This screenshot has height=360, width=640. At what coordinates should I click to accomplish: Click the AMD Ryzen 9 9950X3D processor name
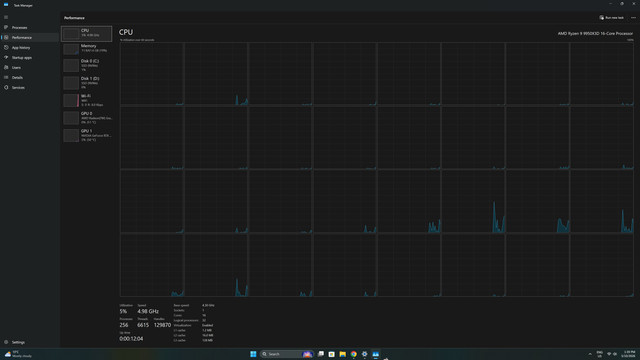[x=595, y=33]
